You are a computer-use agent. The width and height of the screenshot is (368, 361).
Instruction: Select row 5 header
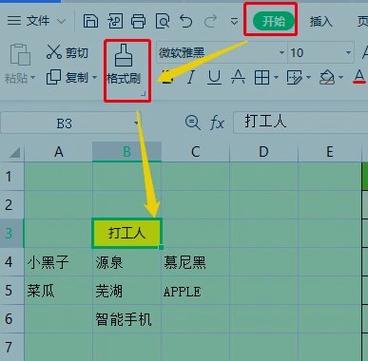tap(12, 290)
